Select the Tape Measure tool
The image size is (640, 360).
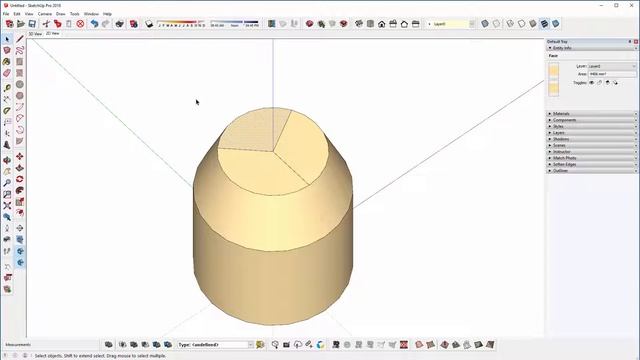pyautogui.click(x=7, y=88)
